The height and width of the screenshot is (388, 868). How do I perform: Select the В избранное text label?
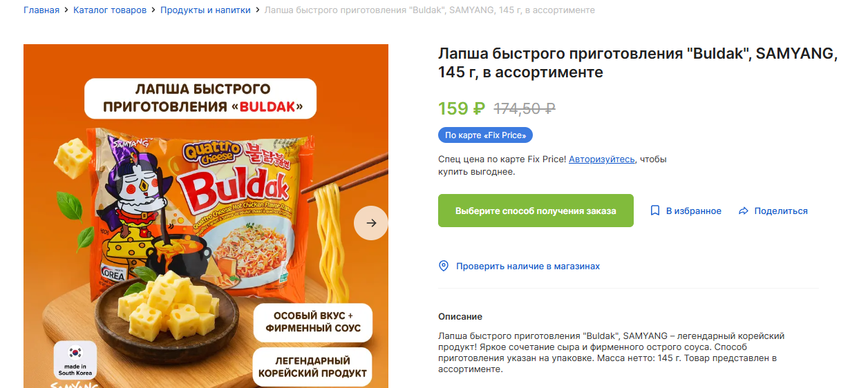tap(693, 211)
